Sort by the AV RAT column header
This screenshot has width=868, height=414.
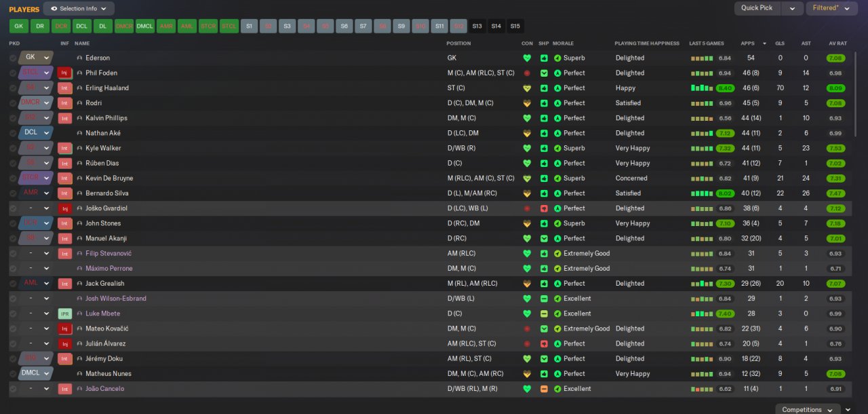pos(837,43)
